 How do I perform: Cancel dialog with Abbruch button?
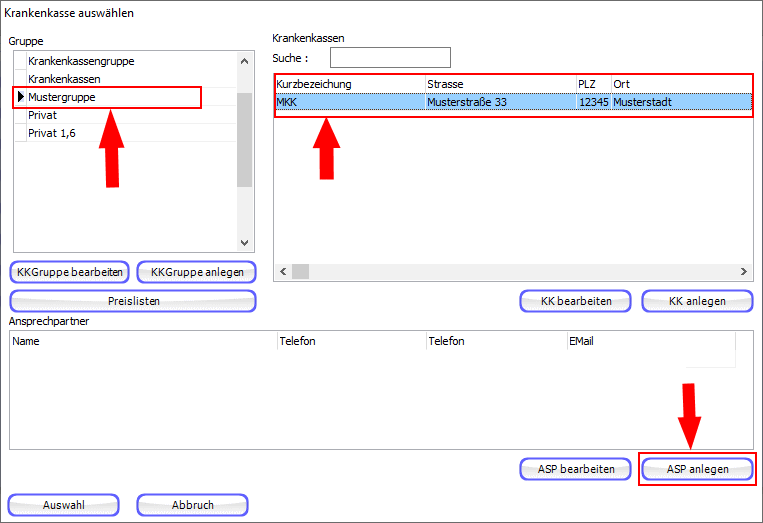tap(192, 505)
